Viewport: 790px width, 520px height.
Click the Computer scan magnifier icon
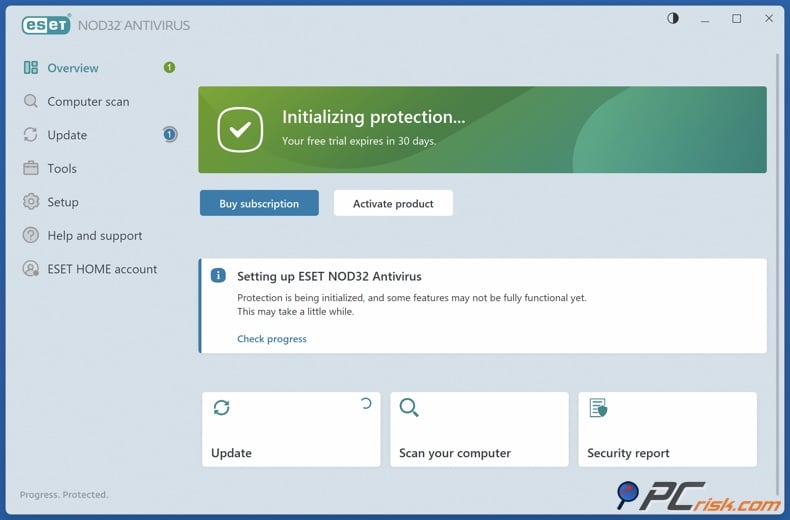tap(31, 101)
